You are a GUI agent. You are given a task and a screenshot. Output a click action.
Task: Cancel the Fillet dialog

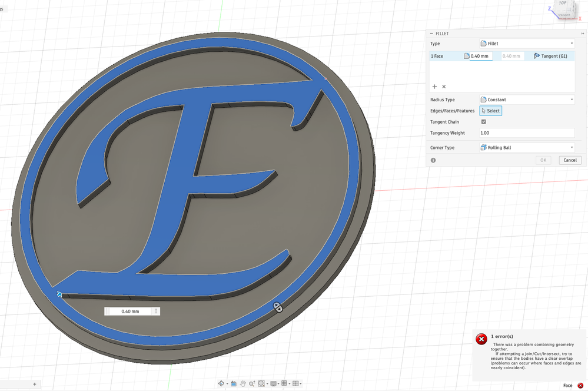pos(570,160)
